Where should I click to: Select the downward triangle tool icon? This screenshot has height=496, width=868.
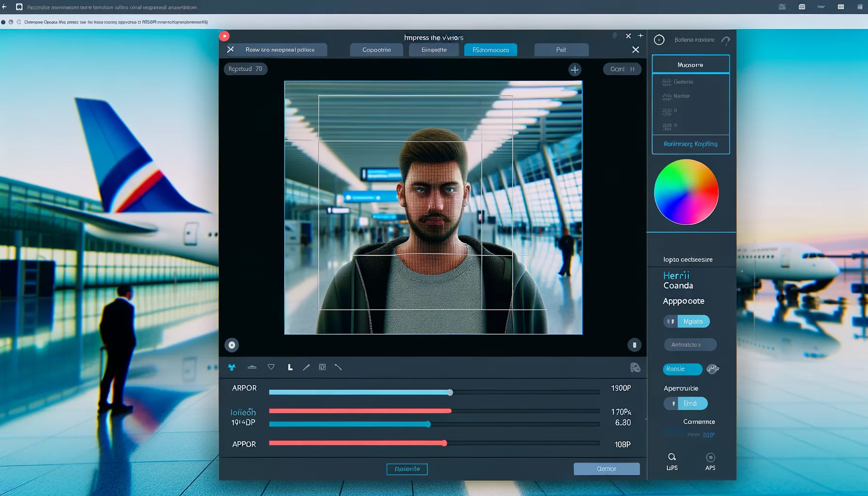pos(271,367)
